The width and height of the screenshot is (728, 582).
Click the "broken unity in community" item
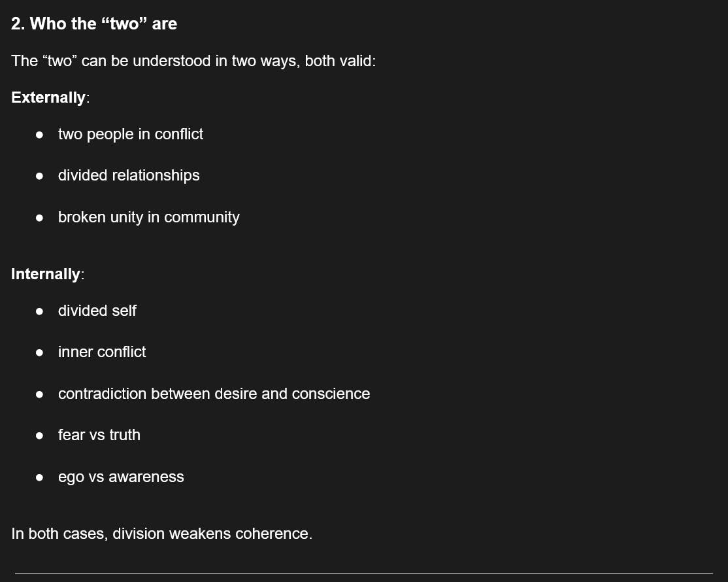pos(148,217)
